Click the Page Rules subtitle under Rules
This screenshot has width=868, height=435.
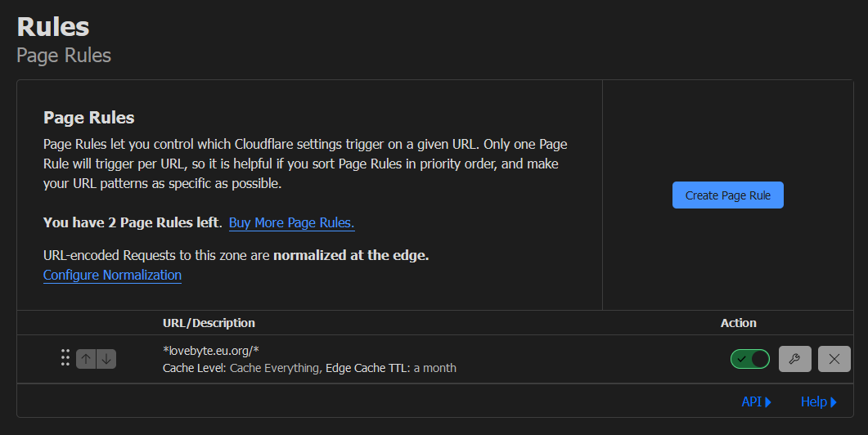(x=64, y=56)
